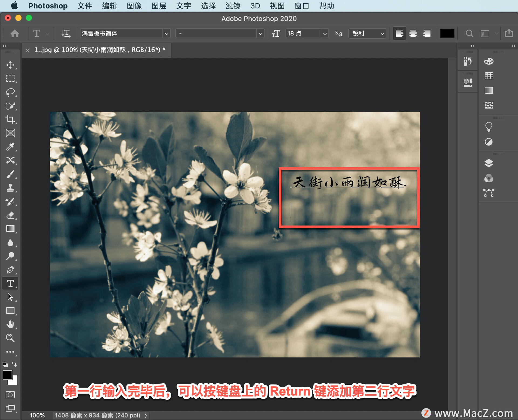518x420 pixels.
Task: Open the anti-aliasing 锐利 dropdown
Action: [367, 33]
